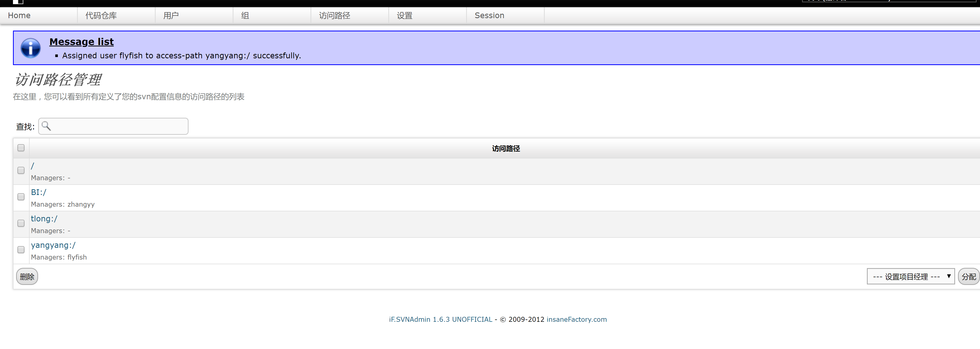Go to the 用户 menu

(171, 16)
